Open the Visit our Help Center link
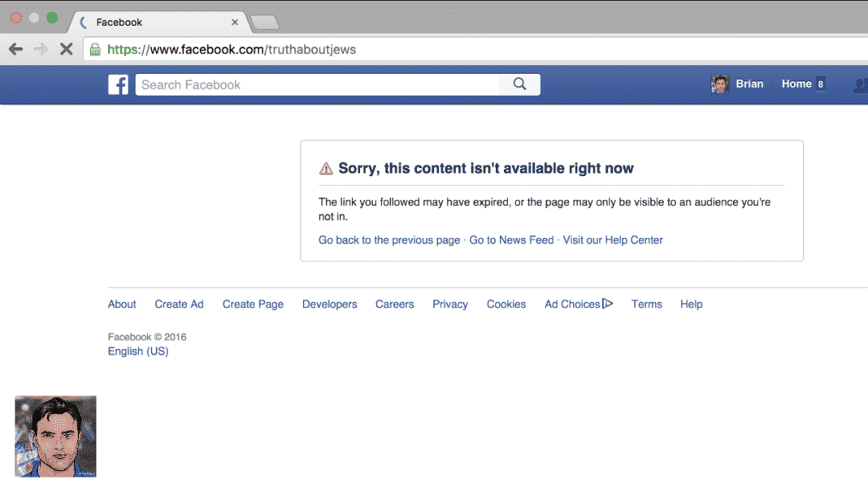Image resolution: width=868 pixels, height=488 pixels. tap(613, 240)
